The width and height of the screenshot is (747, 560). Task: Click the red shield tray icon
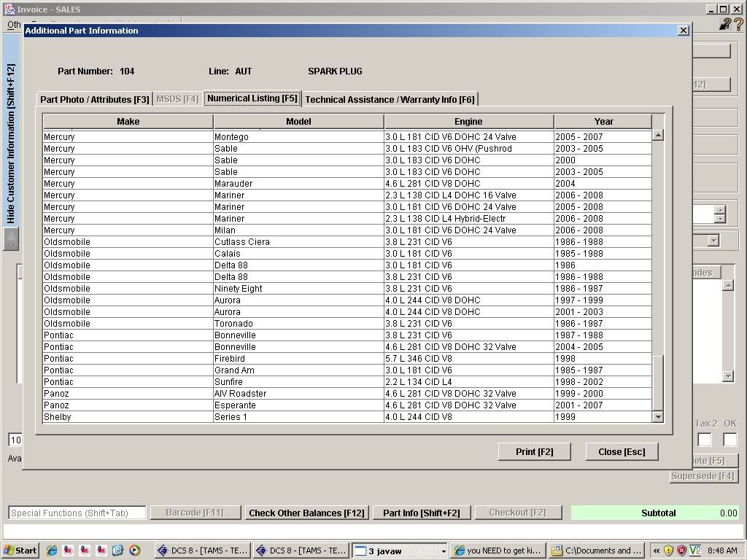point(682,551)
